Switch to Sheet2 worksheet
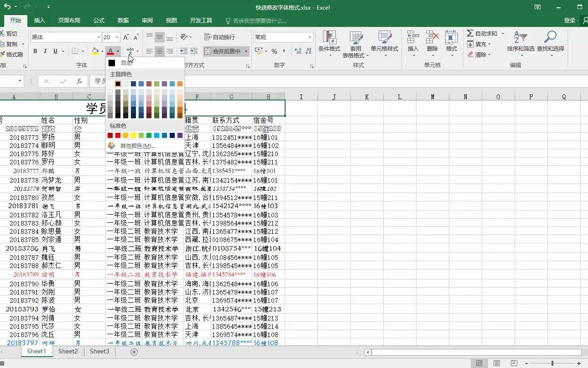Screen dimensions: 588x368 [68, 351]
